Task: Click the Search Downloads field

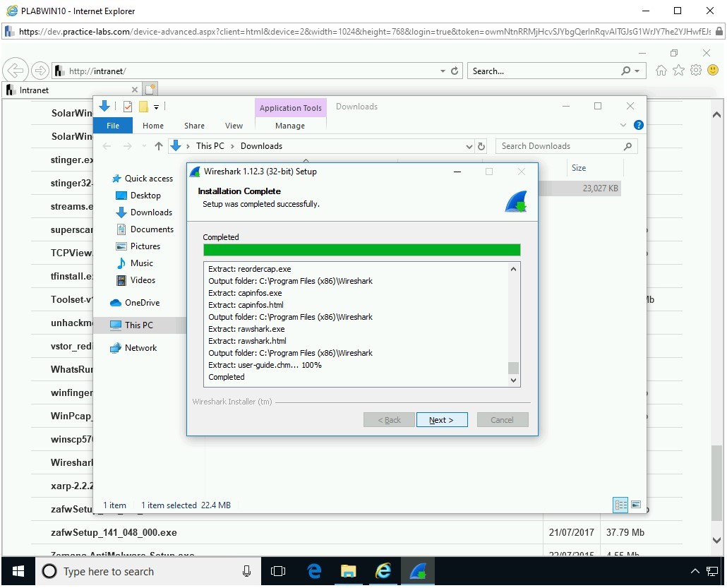Action: coord(559,146)
